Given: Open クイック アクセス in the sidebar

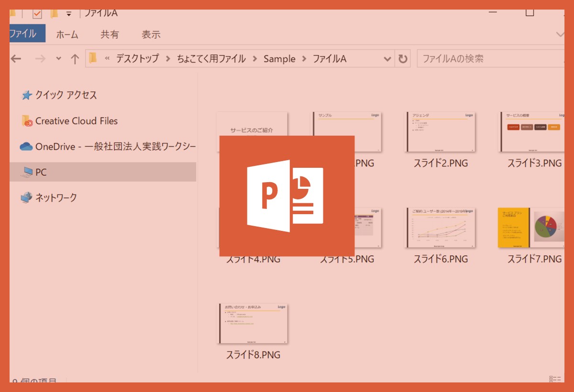Looking at the screenshot, I should coord(66,95).
